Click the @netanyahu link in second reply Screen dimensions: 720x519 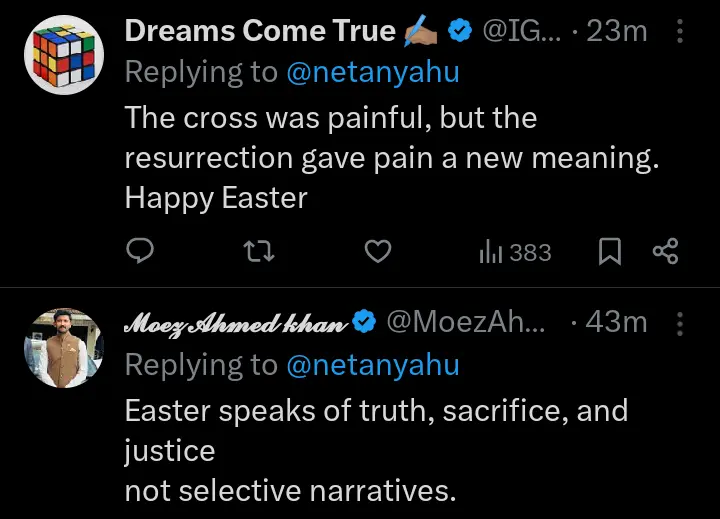tap(372, 365)
